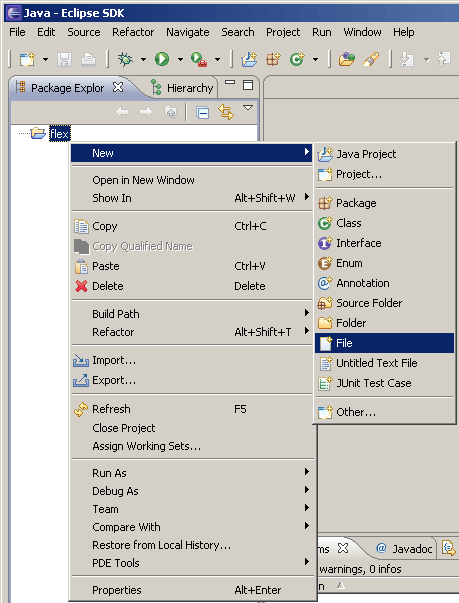Click the New Java Package toolbar icon
This screenshot has height=603, width=459.
click(273, 59)
